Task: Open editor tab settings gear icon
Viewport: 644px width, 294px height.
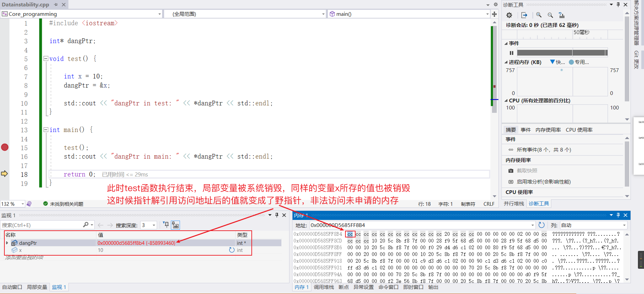Action: coord(495,5)
